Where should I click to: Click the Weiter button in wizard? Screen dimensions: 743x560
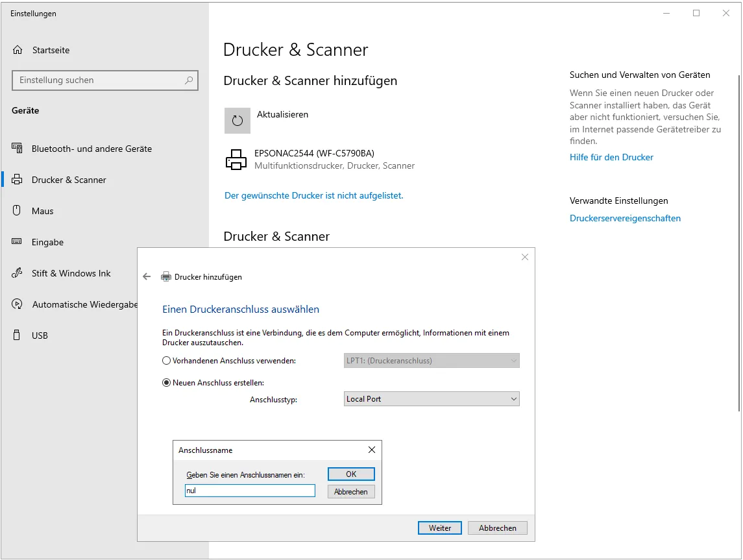point(439,528)
